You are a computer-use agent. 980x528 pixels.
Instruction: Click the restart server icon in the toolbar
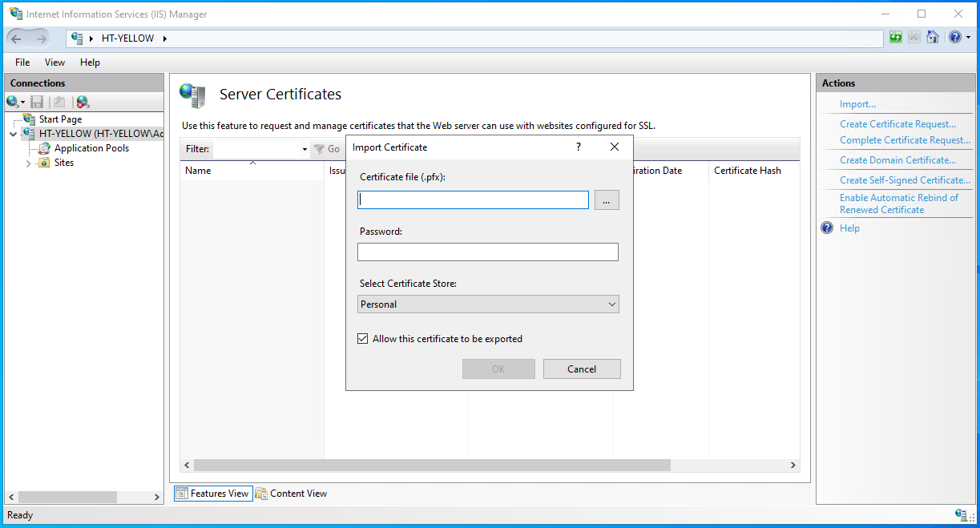(895, 37)
